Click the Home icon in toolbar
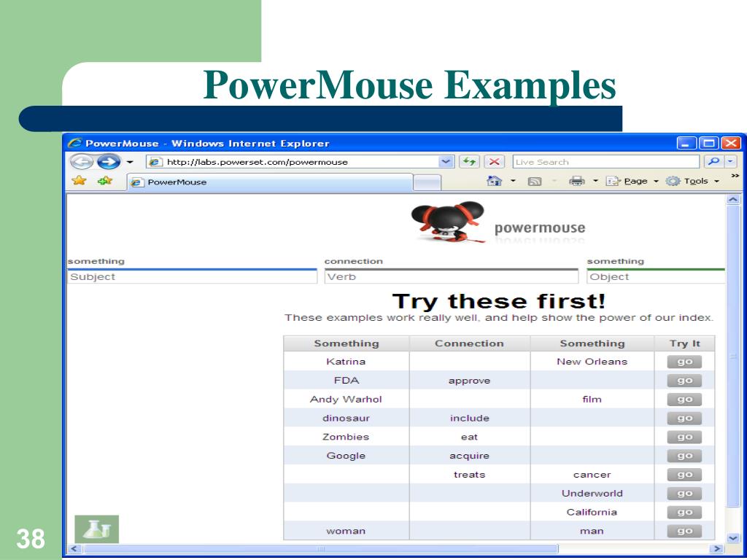Image resolution: width=747 pixels, height=560 pixels. (x=495, y=181)
